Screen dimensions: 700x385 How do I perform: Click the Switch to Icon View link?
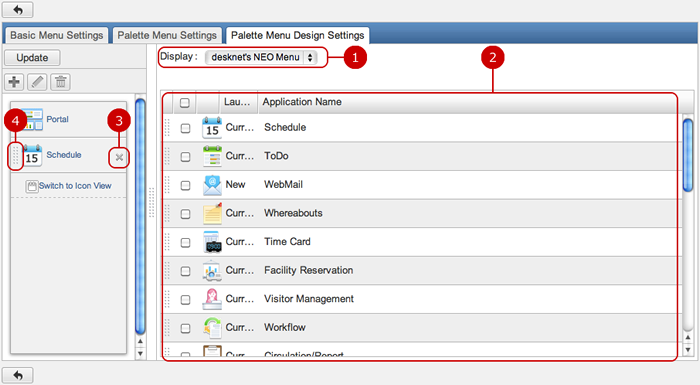(75, 186)
